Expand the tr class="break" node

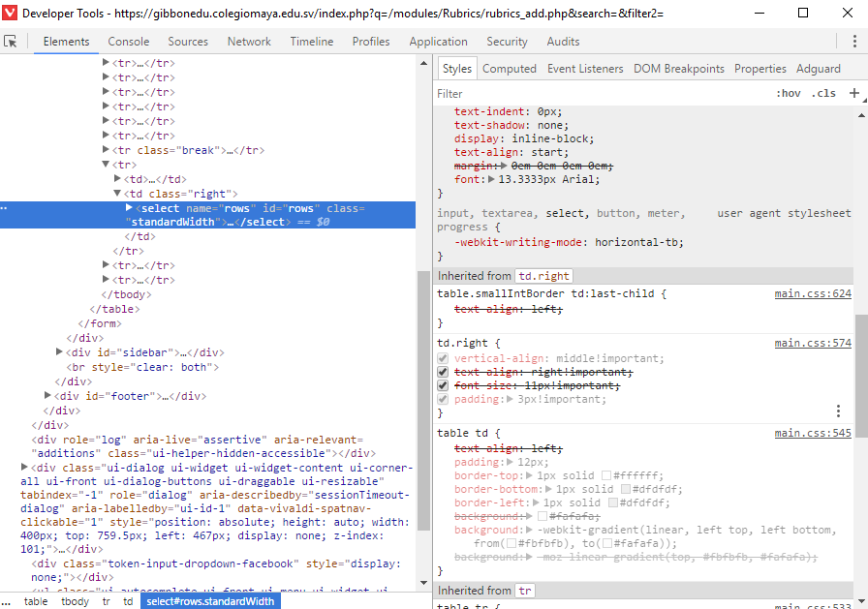point(106,149)
